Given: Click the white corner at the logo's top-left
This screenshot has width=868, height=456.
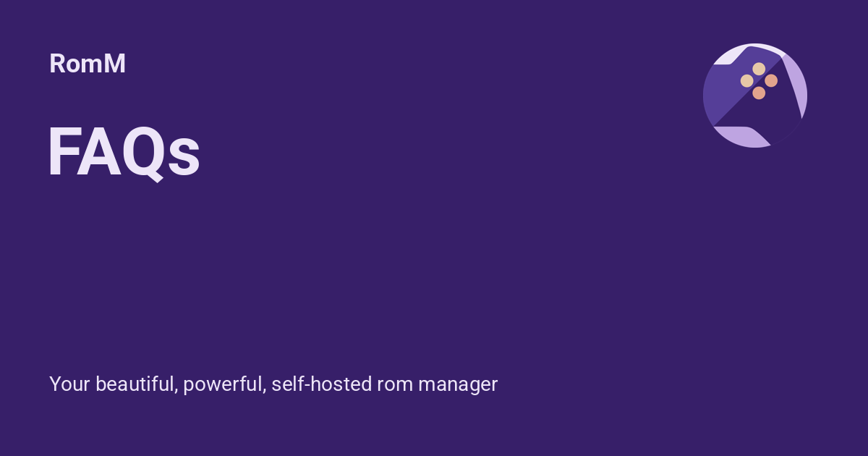Looking at the screenshot, I should tap(727, 56).
